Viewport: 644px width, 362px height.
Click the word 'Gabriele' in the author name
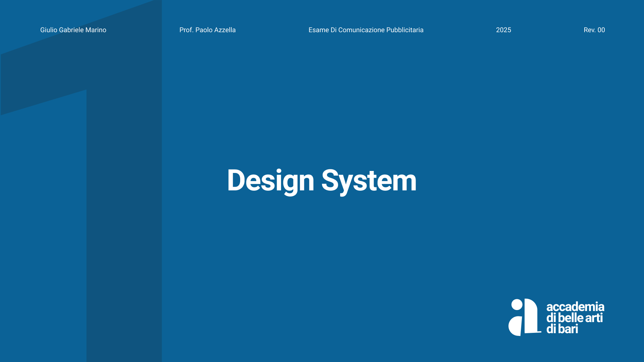click(71, 30)
